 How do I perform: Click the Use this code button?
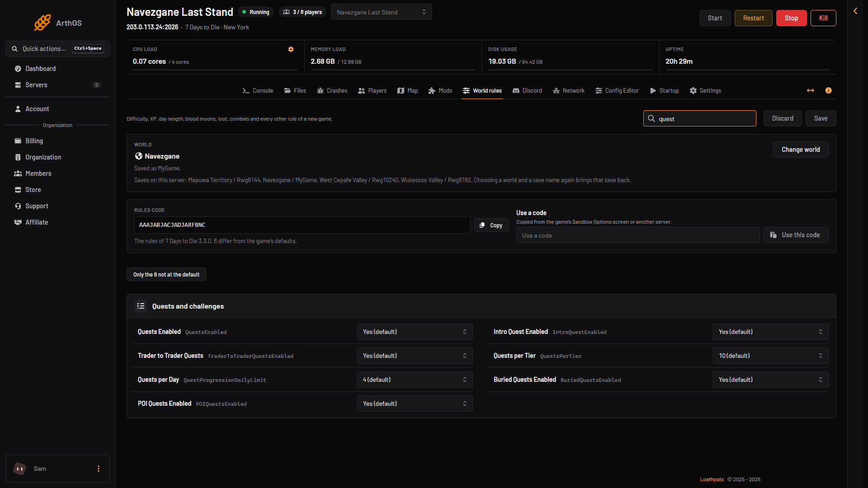point(796,235)
